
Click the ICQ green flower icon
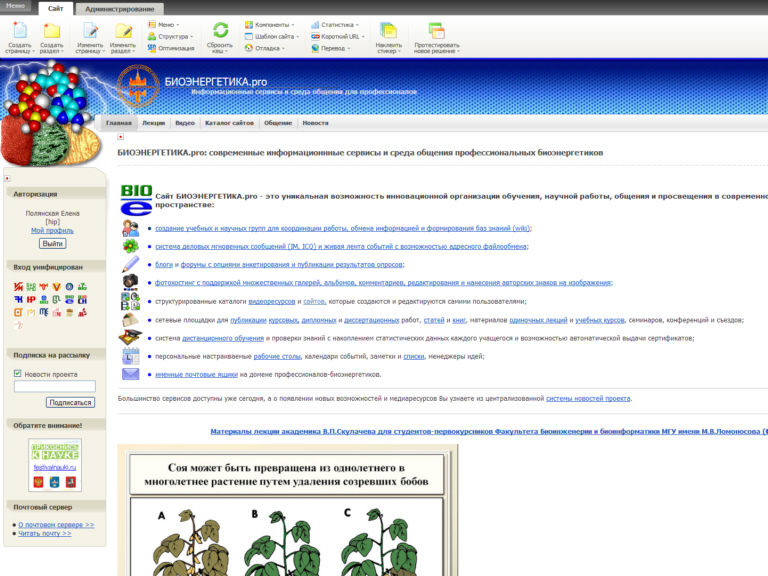(130, 246)
